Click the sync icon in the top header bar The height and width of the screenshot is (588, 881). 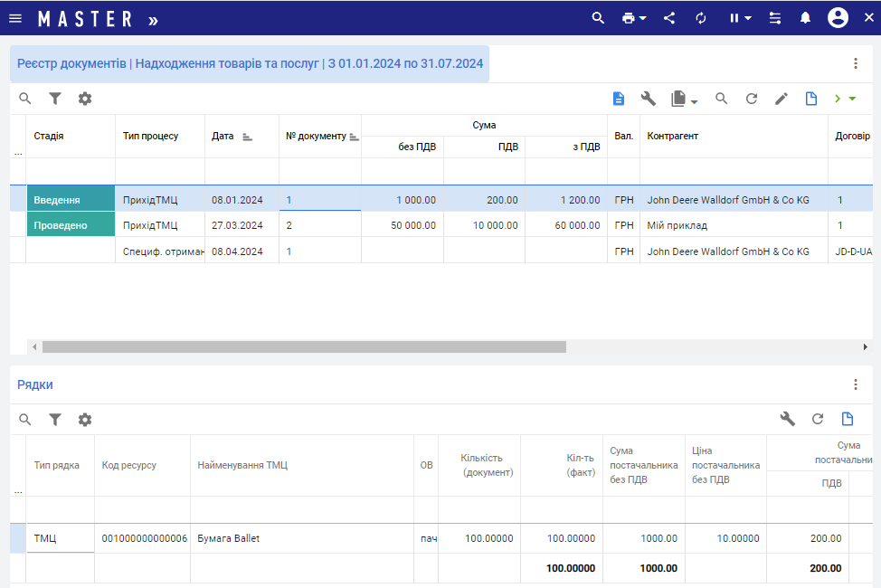(x=701, y=18)
